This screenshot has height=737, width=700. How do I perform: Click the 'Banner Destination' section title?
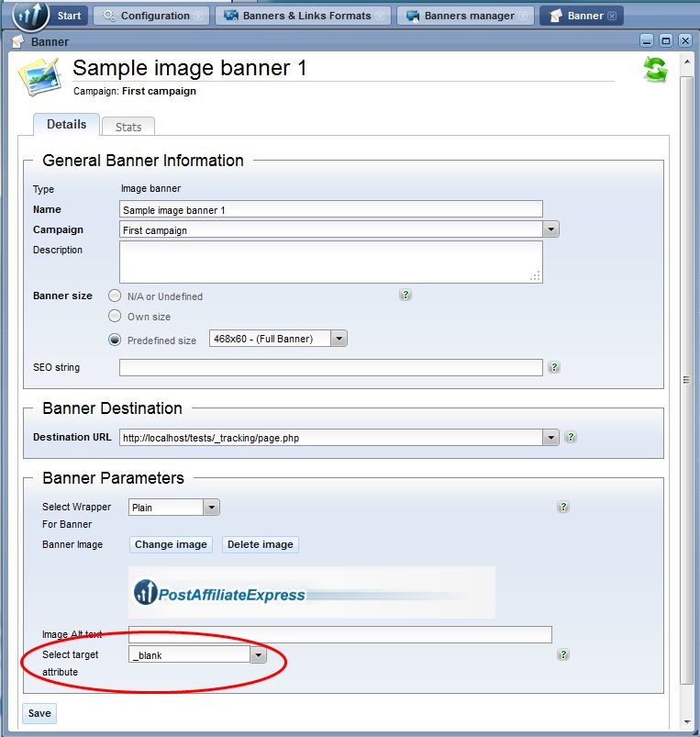click(112, 408)
